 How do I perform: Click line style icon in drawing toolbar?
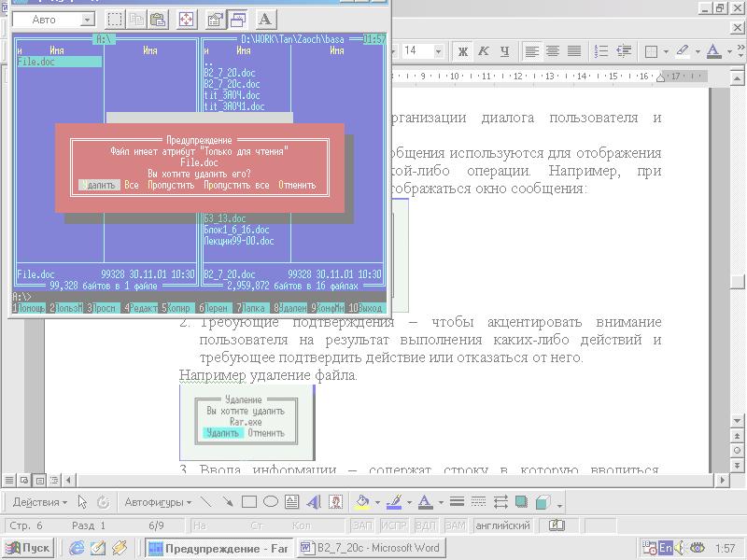(x=457, y=501)
